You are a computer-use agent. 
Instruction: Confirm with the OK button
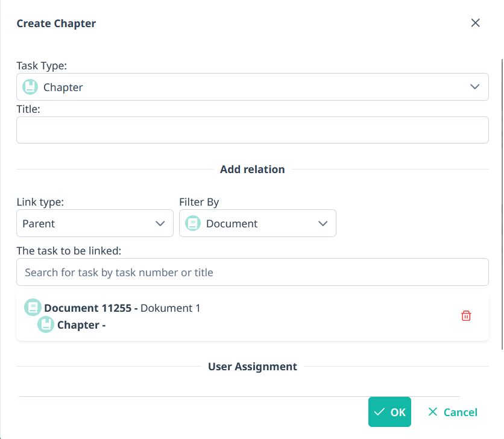(x=389, y=412)
